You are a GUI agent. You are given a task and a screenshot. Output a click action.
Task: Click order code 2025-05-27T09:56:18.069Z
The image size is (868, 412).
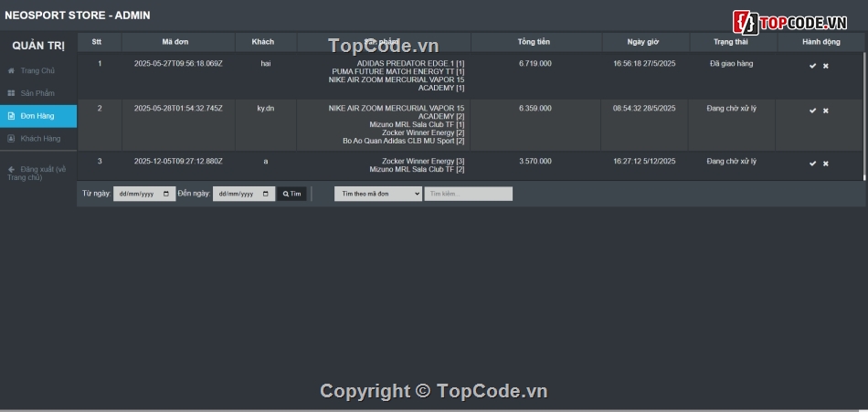pyautogui.click(x=178, y=64)
